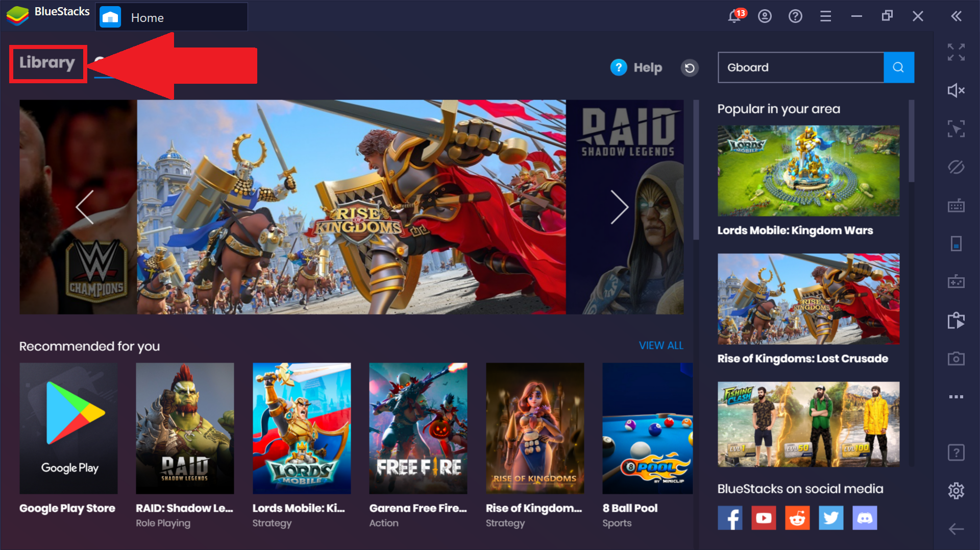
Task: Show previous banner with left arrow
Action: tap(85, 207)
